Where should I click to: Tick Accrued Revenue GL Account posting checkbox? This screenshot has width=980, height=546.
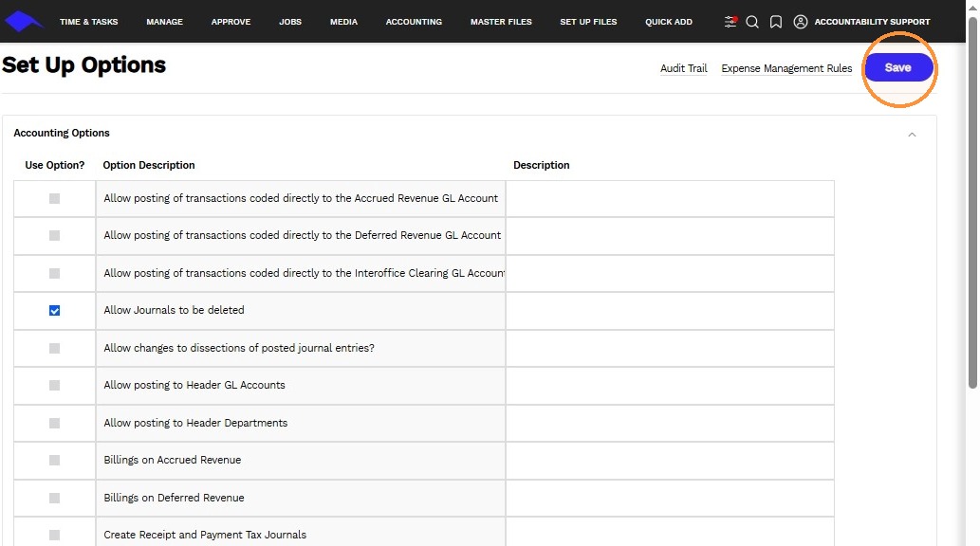point(54,199)
